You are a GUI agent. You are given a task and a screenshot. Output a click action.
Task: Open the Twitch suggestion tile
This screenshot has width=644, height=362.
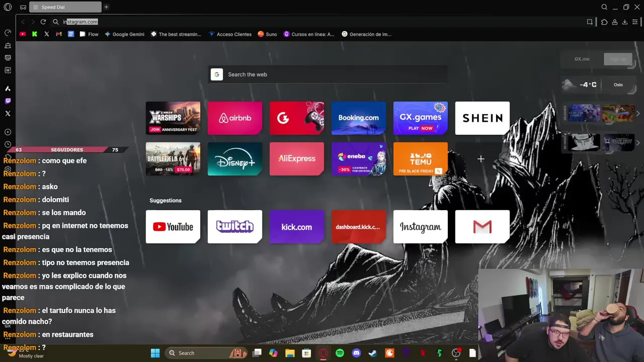click(235, 227)
